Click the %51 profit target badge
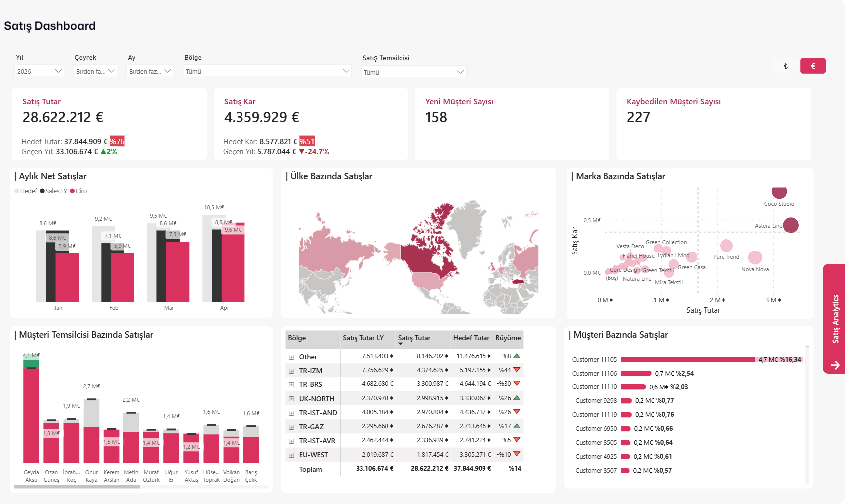Viewport: 845px width, 504px height. coord(307,141)
